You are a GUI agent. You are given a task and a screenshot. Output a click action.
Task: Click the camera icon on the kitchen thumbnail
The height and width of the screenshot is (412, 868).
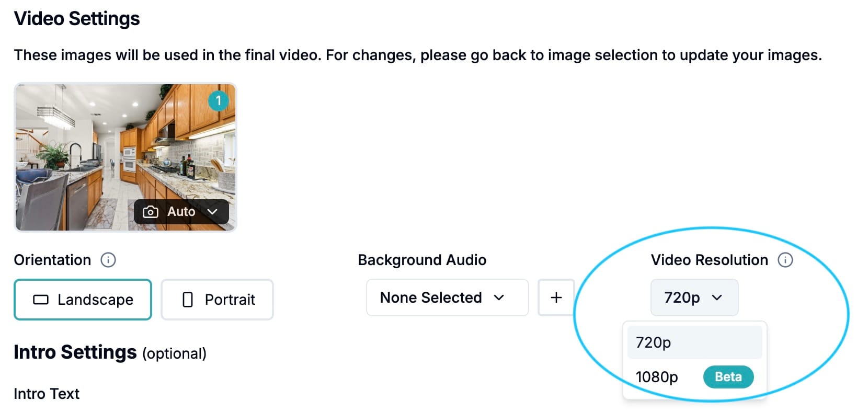coord(151,212)
